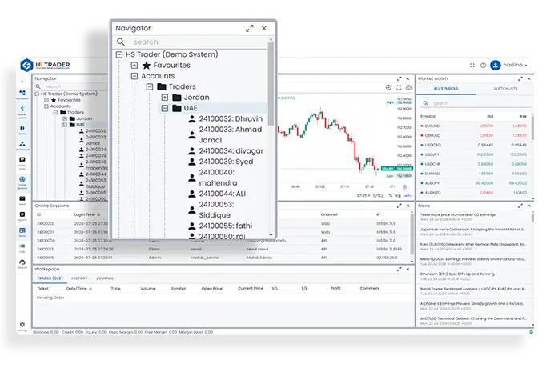Screen dimensions: 550x392
Task: Open the help question mark icon
Action: [x=483, y=66]
